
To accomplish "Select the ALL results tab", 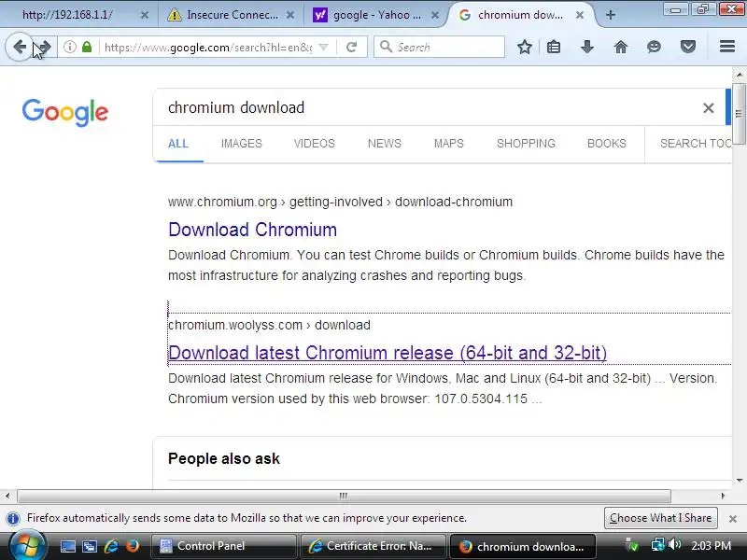I will (x=178, y=144).
